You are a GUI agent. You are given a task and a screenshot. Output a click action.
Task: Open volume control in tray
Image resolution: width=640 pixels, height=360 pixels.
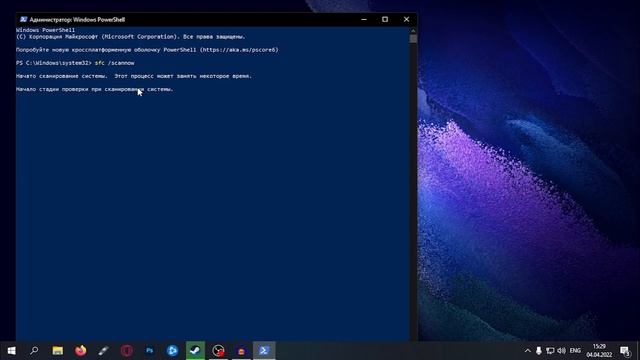(562, 351)
